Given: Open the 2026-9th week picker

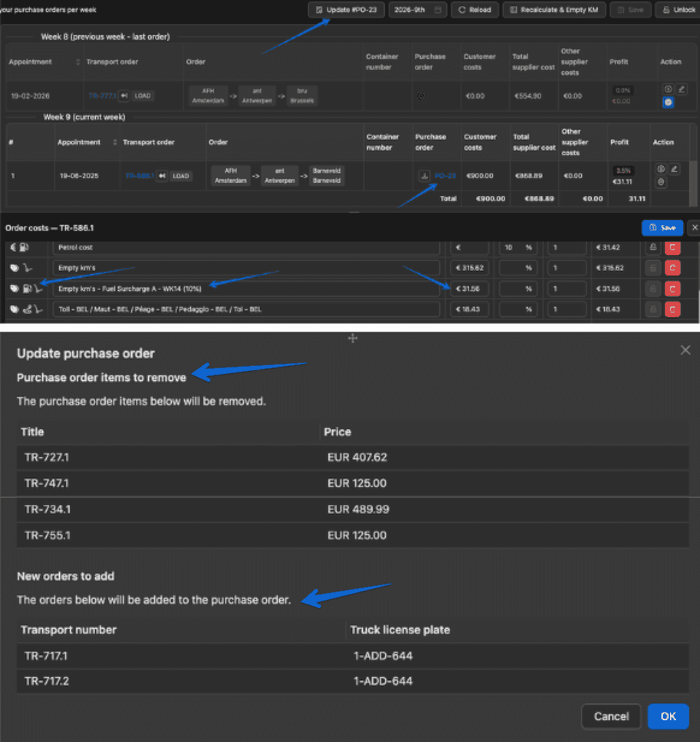Looking at the screenshot, I should coord(417,9).
